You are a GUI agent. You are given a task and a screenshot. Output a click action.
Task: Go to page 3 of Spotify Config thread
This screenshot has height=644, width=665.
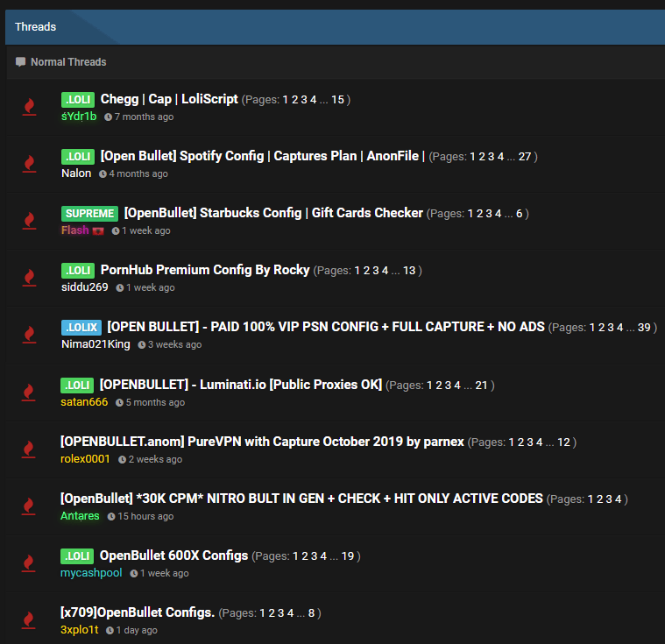(492, 157)
